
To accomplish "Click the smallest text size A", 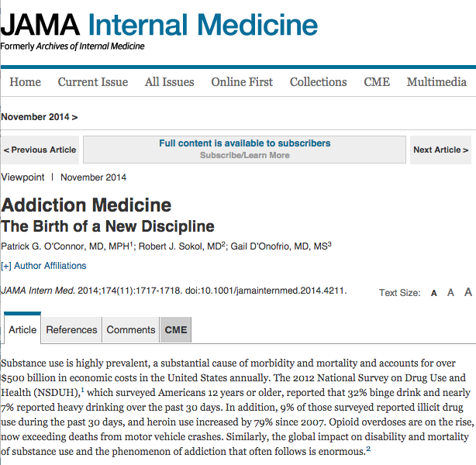I will (x=434, y=293).
